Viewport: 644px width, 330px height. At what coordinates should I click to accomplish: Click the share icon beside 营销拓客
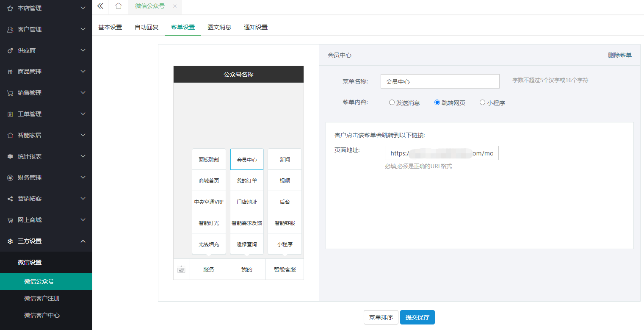[10, 199]
